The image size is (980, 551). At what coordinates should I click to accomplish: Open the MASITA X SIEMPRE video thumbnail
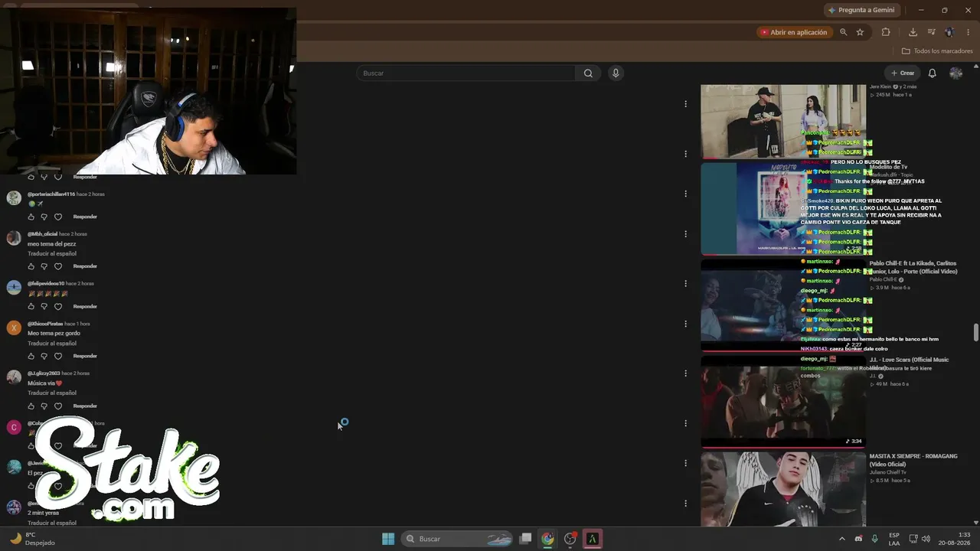tap(783, 489)
